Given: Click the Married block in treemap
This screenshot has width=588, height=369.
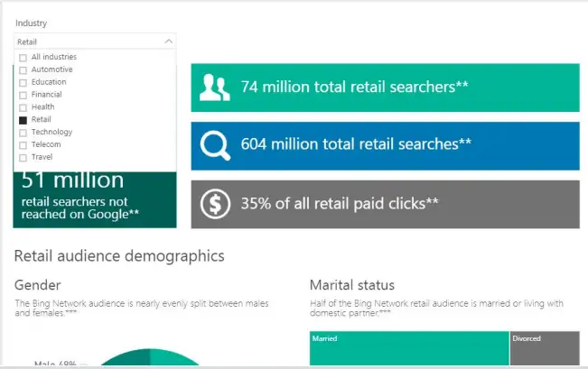Looking at the screenshot, I should [x=409, y=348].
